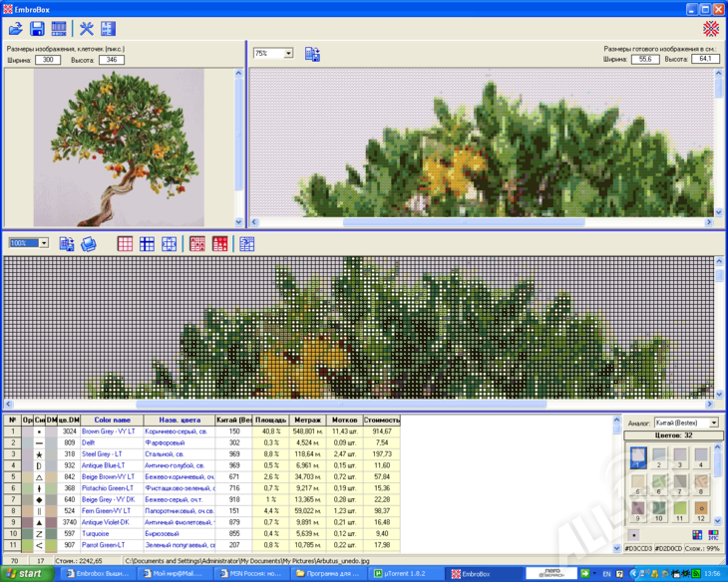Click the Метраж column header
The width and height of the screenshot is (728, 582).
click(307, 421)
